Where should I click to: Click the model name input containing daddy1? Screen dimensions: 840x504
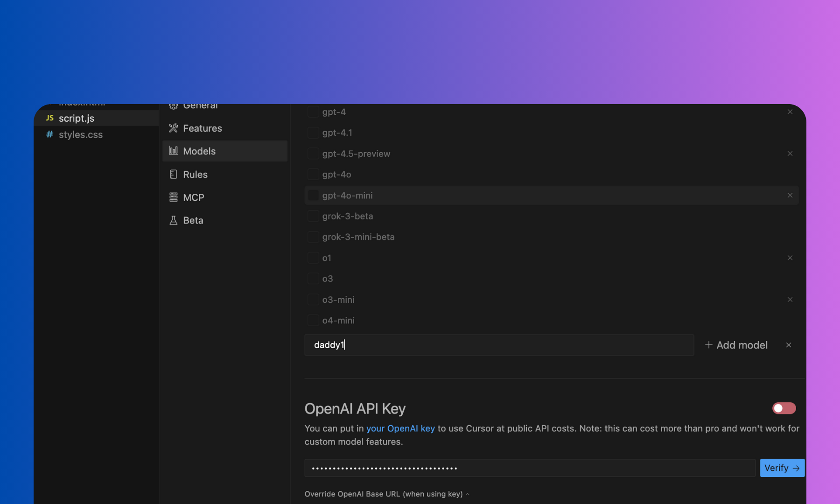tap(499, 345)
